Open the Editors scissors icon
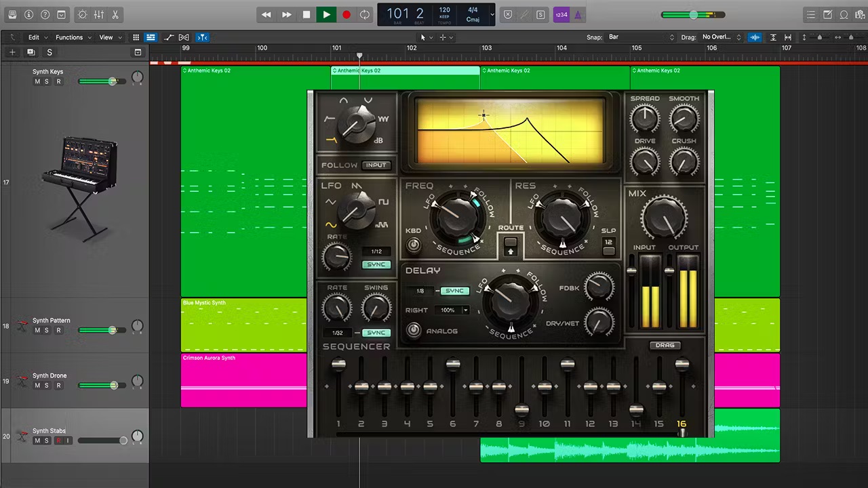 click(115, 14)
